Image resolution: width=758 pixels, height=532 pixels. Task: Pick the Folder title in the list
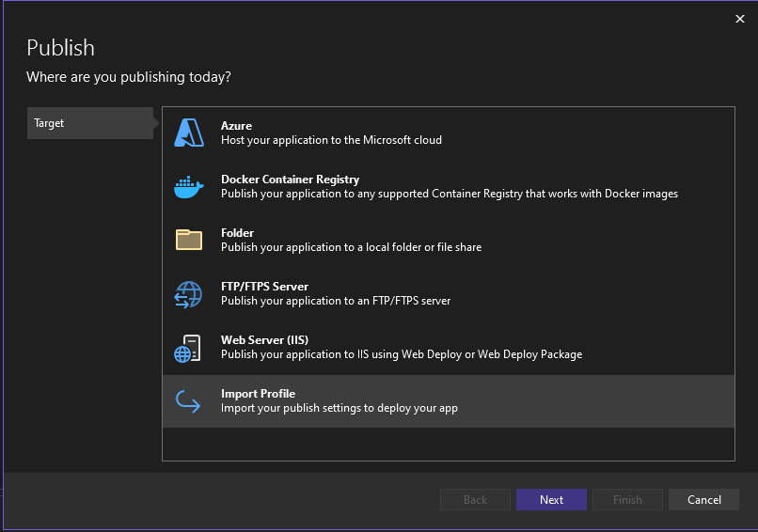click(237, 233)
